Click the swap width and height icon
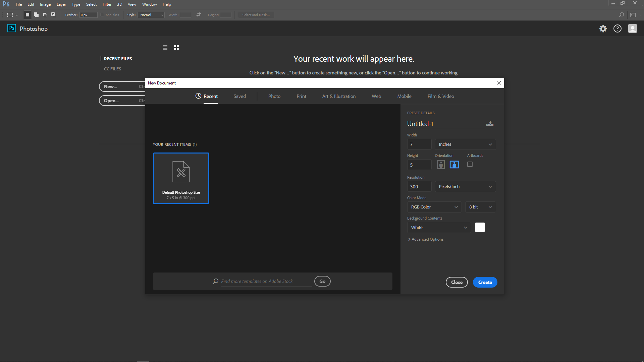 tap(199, 15)
